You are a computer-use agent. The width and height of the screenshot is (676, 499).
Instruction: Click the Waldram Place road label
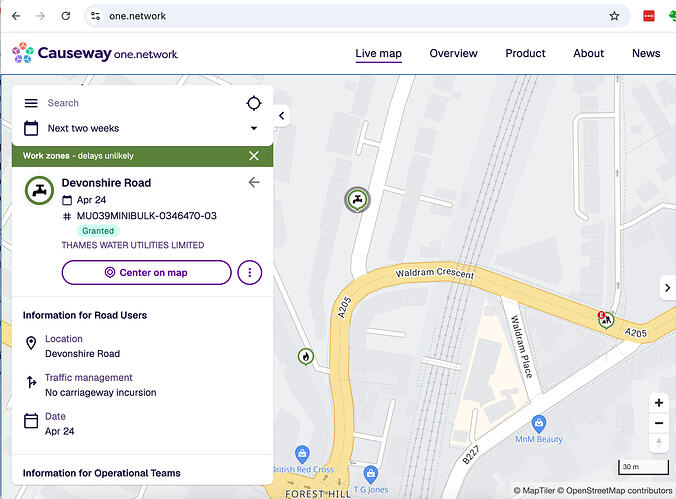(521, 347)
